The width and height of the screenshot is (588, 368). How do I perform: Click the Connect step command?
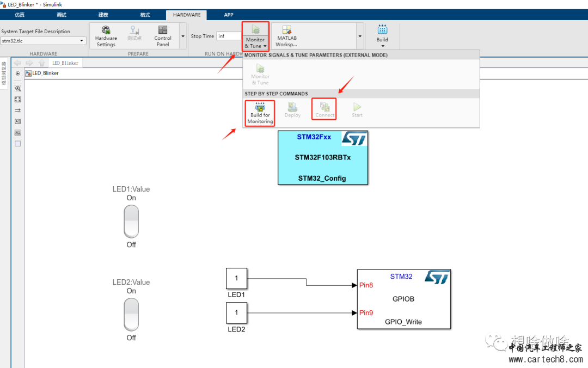(324, 109)
